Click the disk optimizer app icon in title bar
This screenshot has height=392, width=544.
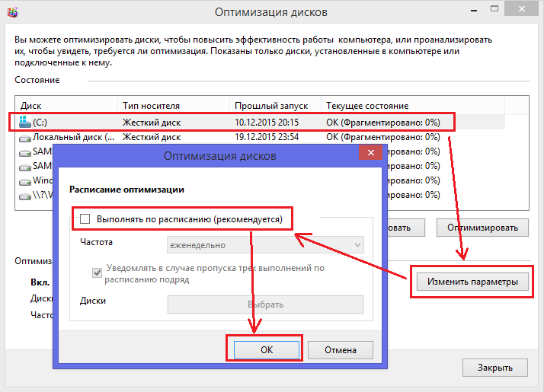pyautogui.click(x=13, y=12)
